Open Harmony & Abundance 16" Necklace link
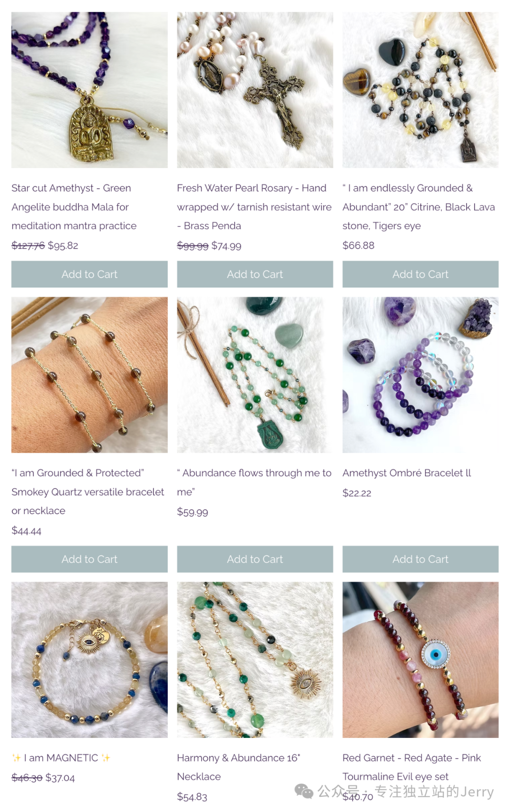This screenshot has height=812, width=510. click(238, 767)
